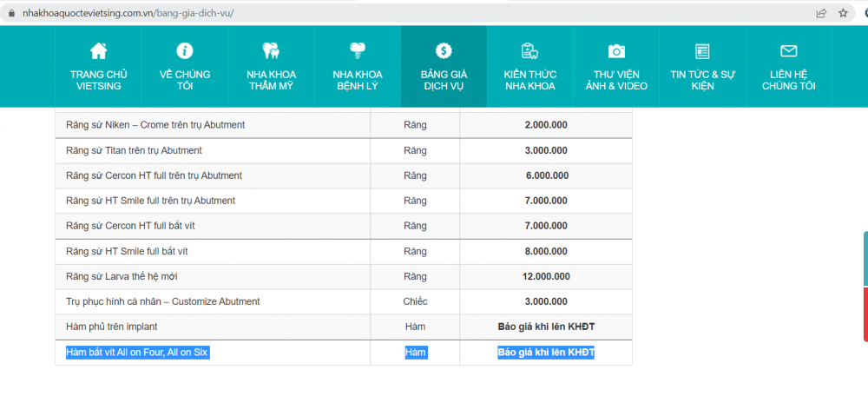
Task: Click the red floating tab on right edge
Action: point(865,314)
